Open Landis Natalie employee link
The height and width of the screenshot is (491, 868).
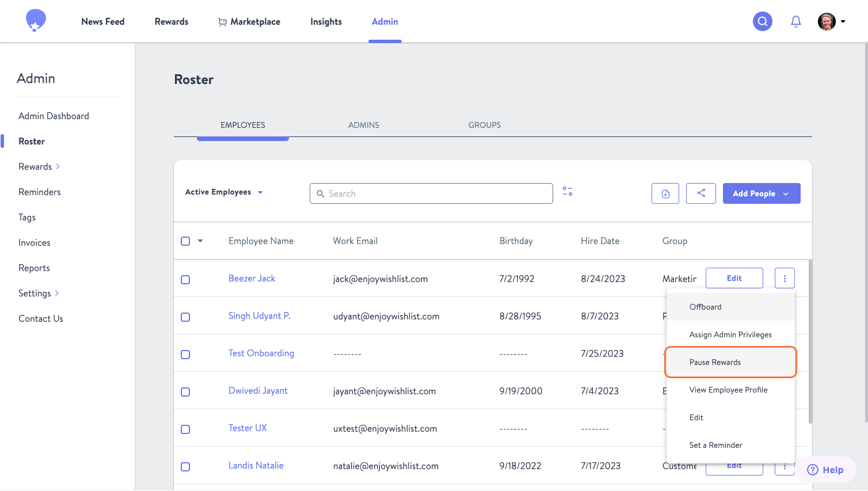tap(256, 466)
